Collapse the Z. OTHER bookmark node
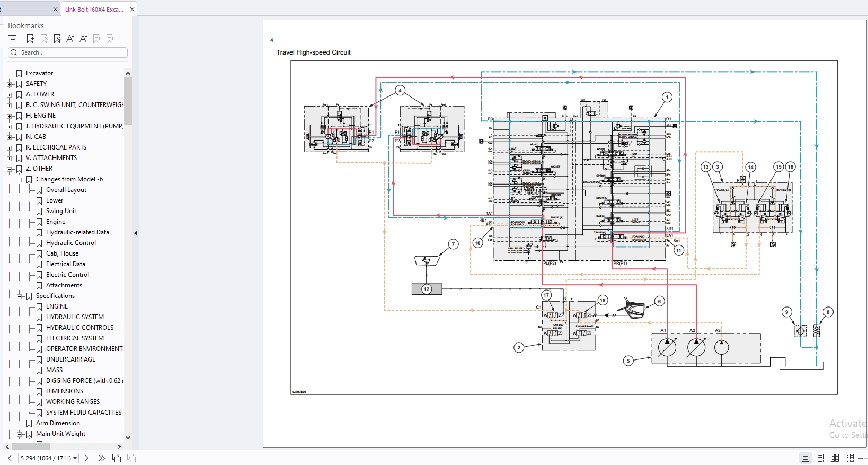 (9, 169)
